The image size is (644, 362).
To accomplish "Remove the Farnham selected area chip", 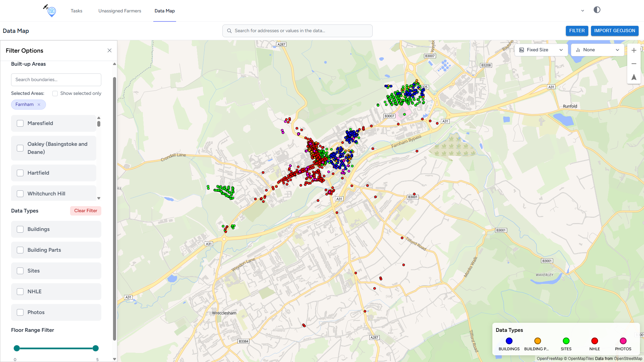I will pyautogui.click(x=39, y=105).
